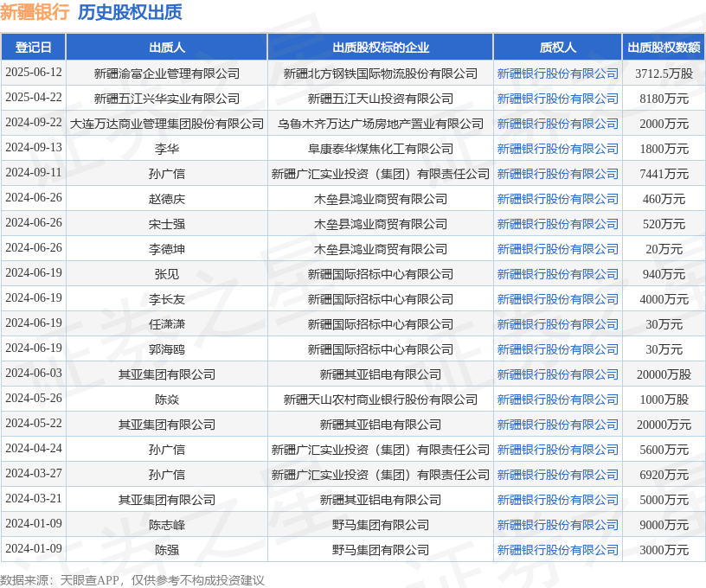The width and height of the screenshot is (706, 588).
Task: Select the 登记日 column header
Action: click(34, 48)
